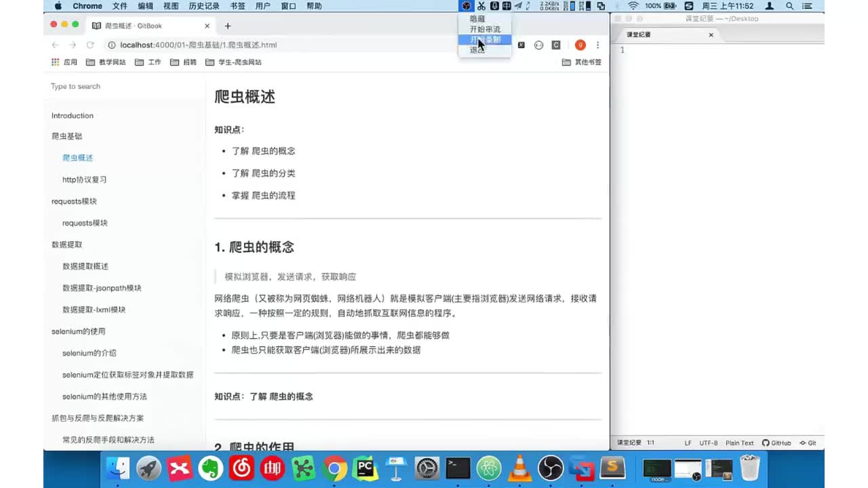The height and width of the screenshot is (488, 868).
Task: Open selenium定位获取标签对象并提取数据 chapter
Action: pos(127,375)
